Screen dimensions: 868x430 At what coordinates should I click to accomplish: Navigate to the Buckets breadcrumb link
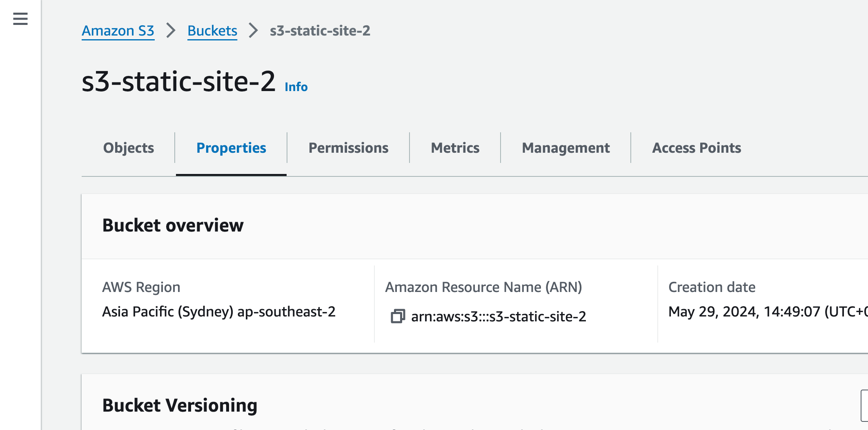pos(212,31)
